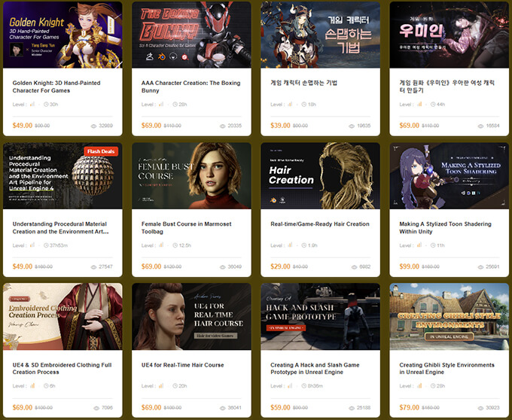Click the views eye icon on UE4 Real-Time Hair card

point(222,409)
